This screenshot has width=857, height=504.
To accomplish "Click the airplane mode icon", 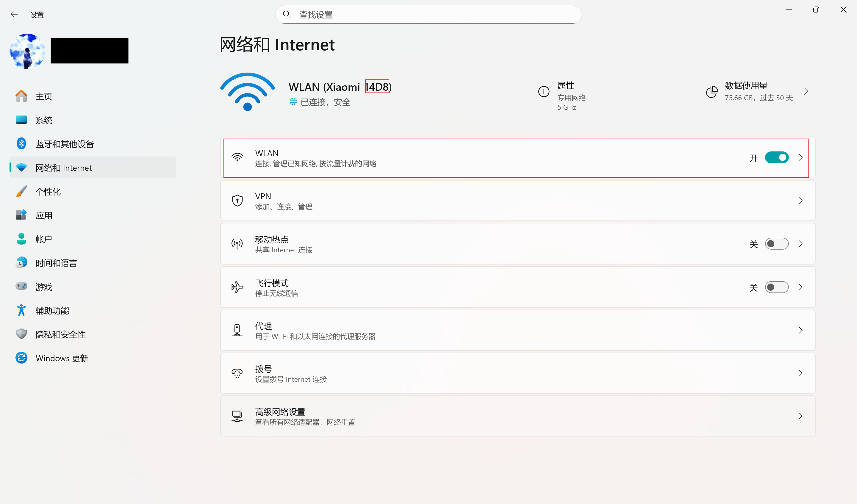I will click(237, 287).
